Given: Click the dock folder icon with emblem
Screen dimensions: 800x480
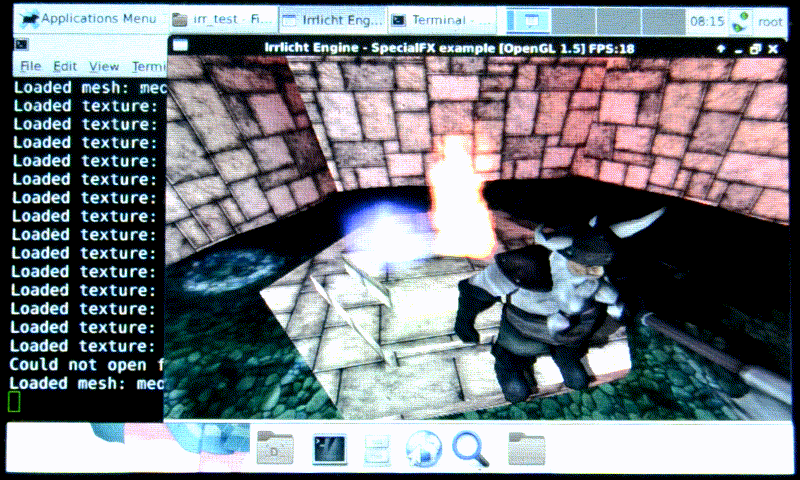Looking at the screenshot, I should coord(275,448).
